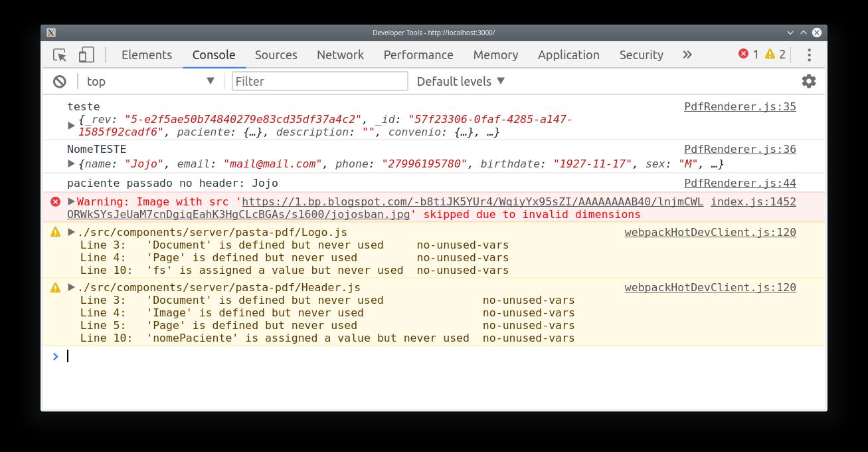Open source link PdfRenderer.js:44

[740, 183]
